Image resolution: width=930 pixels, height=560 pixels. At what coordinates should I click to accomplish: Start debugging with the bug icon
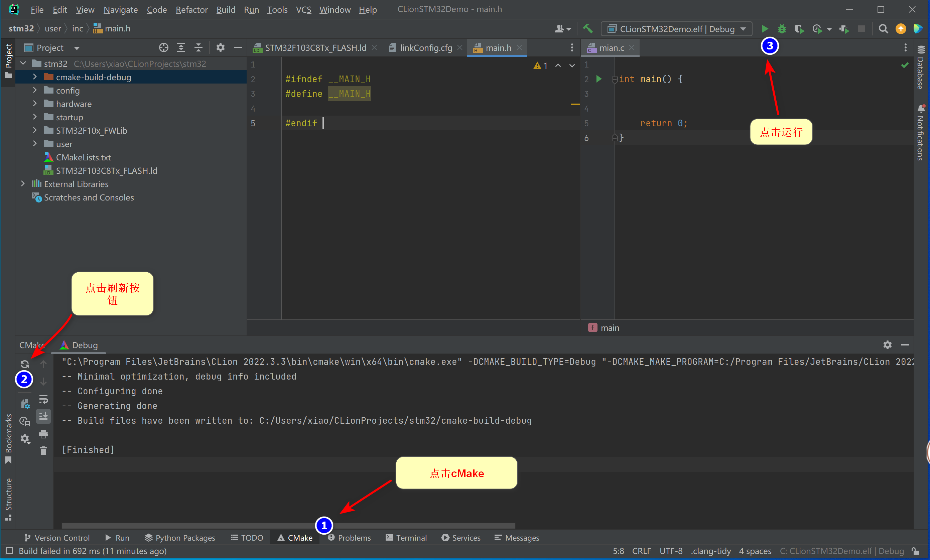tap(782, 29)
